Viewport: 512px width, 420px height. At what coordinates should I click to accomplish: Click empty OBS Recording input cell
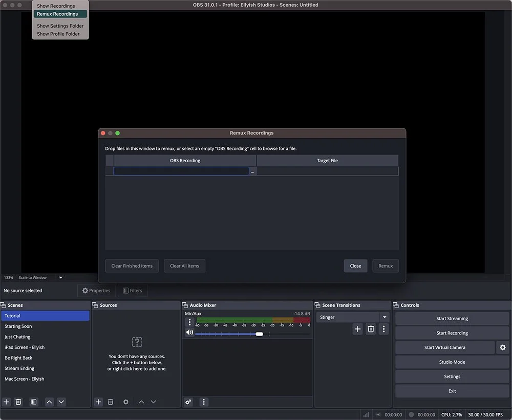tap(181, 171)
